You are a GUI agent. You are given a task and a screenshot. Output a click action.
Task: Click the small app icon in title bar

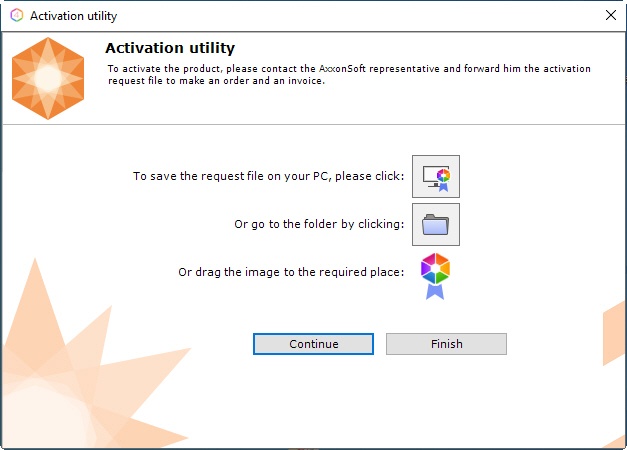pos(16,15)
